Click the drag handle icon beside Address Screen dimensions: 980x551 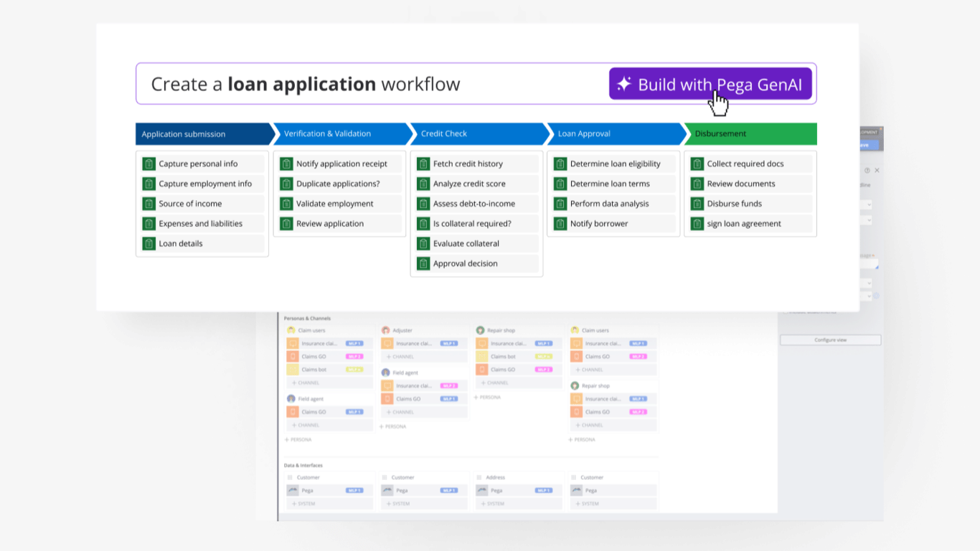click(479, 478)
